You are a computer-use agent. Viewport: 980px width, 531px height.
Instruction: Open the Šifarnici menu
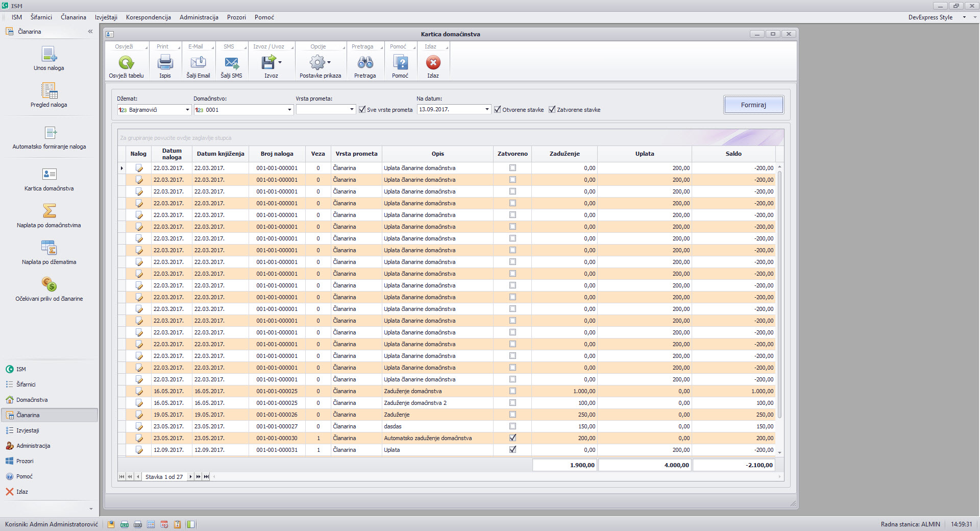(x=41, y=17)
